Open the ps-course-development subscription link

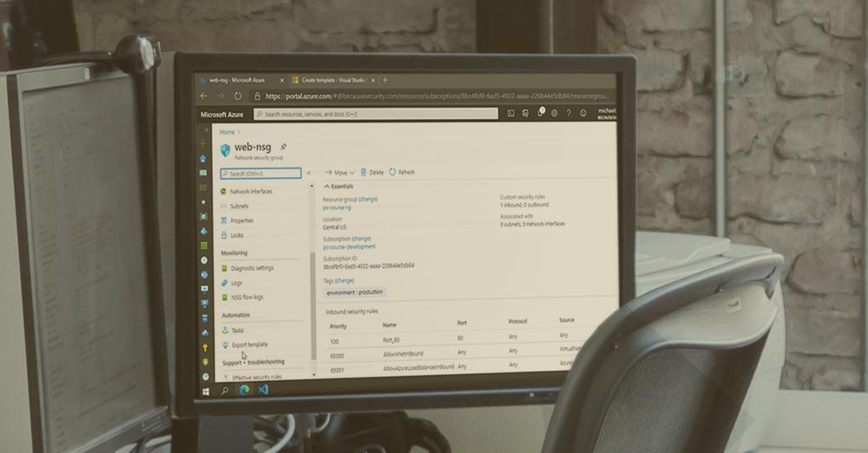[x=349, y=246]
